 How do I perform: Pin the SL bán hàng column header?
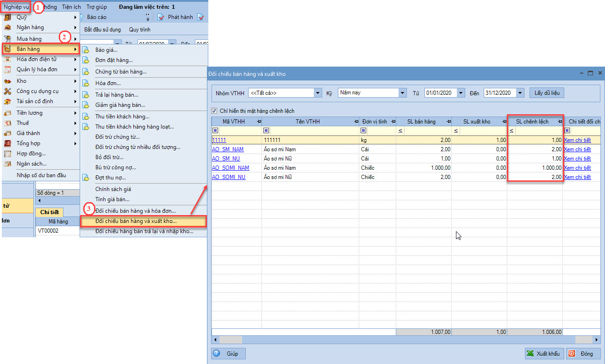(449, 122)
